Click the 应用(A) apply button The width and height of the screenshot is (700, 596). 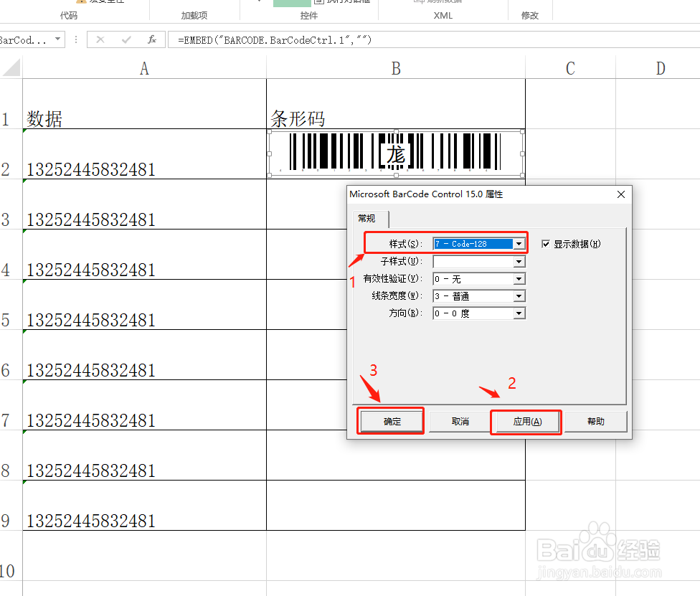point(527,422)
